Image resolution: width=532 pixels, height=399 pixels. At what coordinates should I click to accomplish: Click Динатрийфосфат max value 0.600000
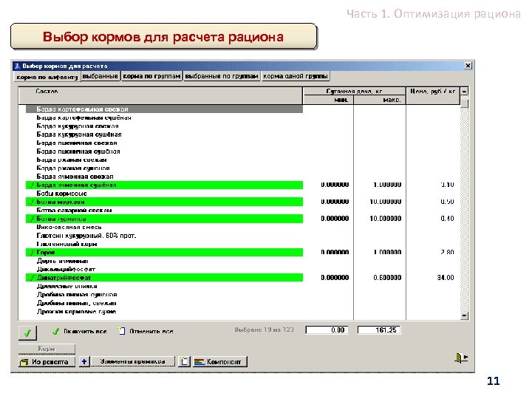(x=387, y=278)
